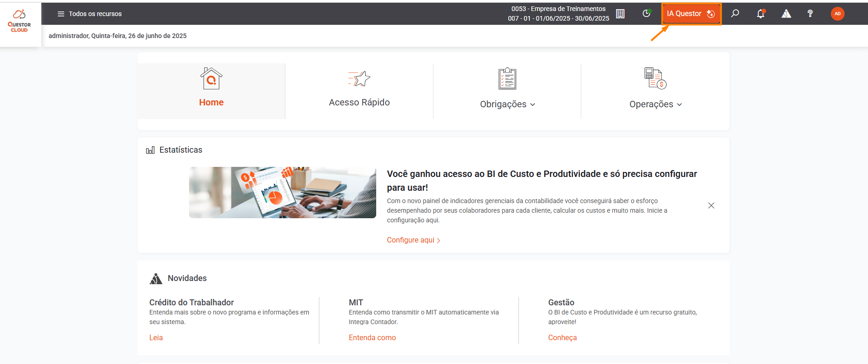The width and height of the screenshot is (868, 364).
Task: Open the AD user avatar menu
Action: click(837, 14)
